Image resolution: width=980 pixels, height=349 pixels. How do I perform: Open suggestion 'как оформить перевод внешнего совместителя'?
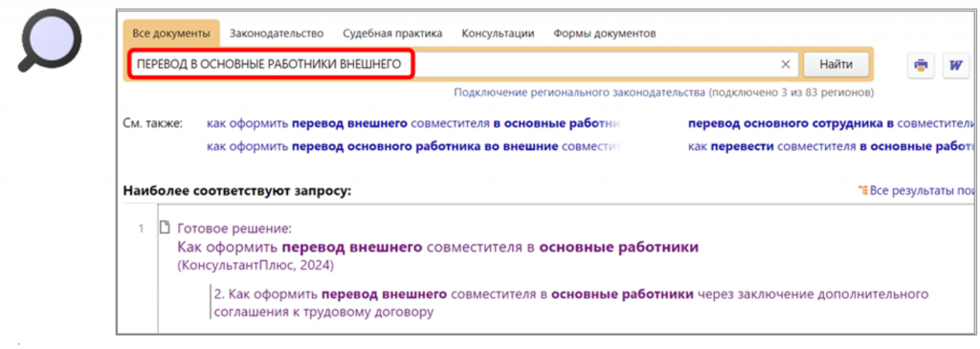tap(413, 123)
